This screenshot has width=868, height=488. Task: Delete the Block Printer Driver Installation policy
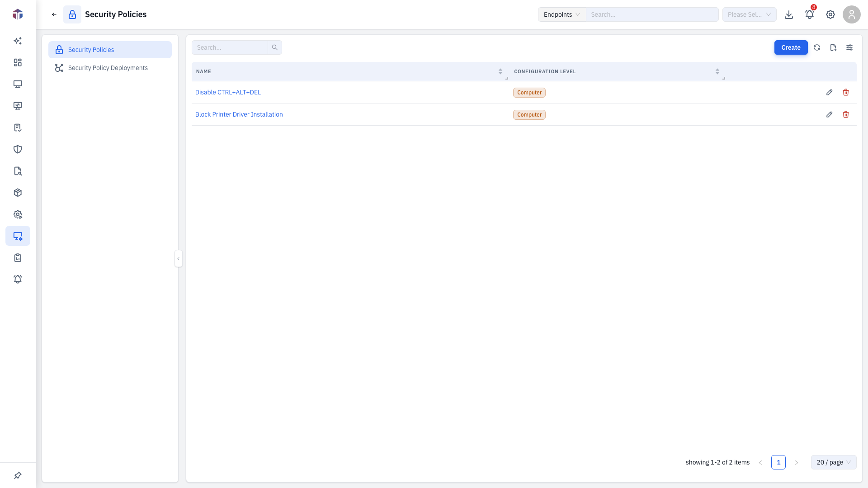point(846,114)
